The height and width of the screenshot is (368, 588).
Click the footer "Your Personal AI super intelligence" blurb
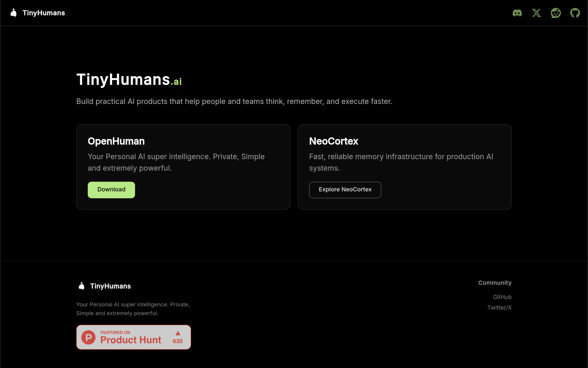133,309
